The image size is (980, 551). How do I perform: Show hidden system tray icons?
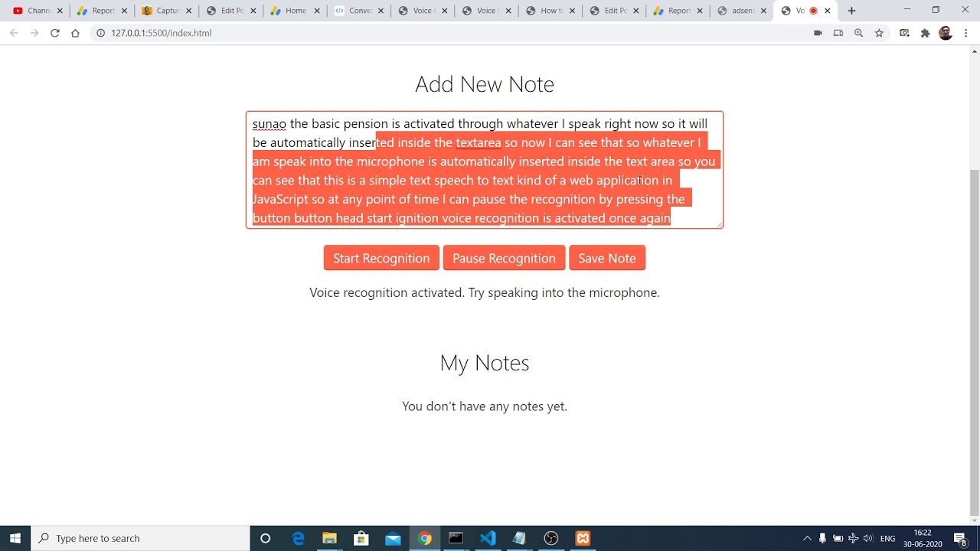pos(807,538)
